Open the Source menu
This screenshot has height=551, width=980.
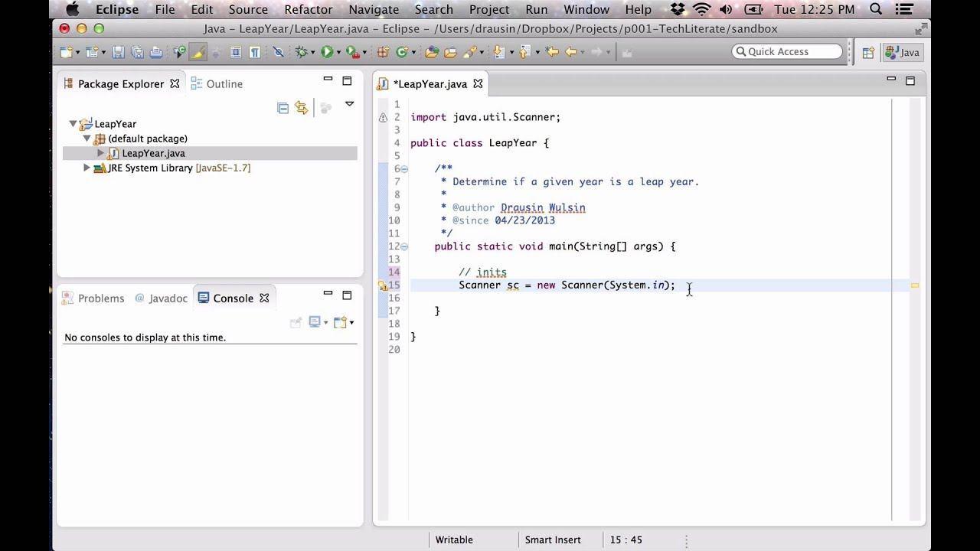(x=248, y=10)
